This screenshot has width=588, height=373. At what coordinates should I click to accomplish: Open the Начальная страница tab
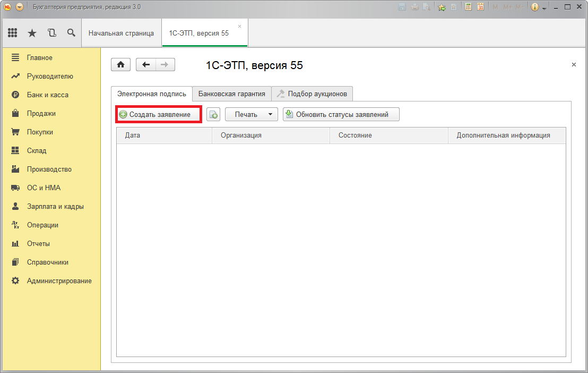121,33
